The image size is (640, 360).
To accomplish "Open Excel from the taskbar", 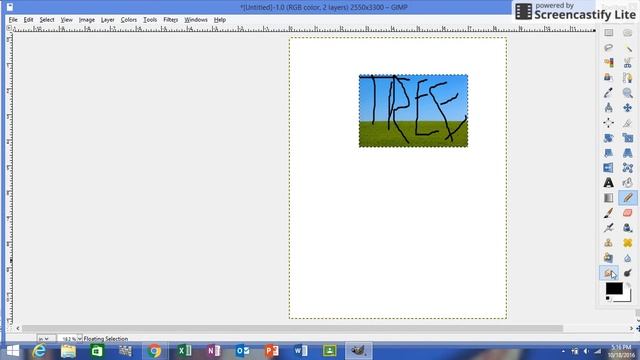I will click(x=184, y=351).
